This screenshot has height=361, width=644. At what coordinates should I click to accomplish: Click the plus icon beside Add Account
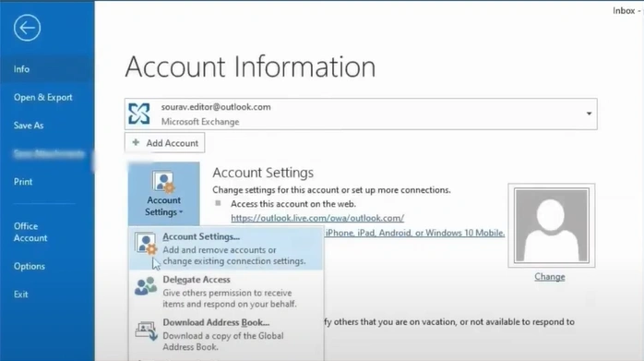click(x=136, y=142)
